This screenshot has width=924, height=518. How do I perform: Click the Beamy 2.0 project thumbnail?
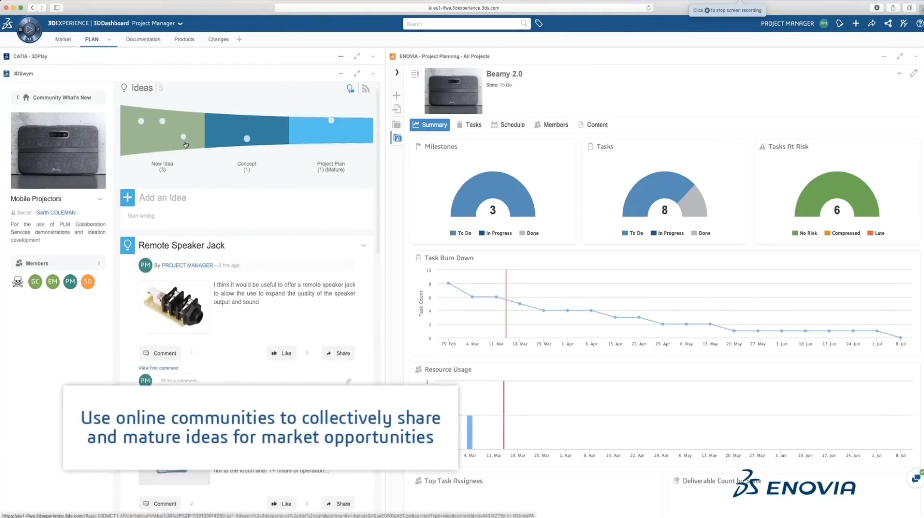coord(453,91)
